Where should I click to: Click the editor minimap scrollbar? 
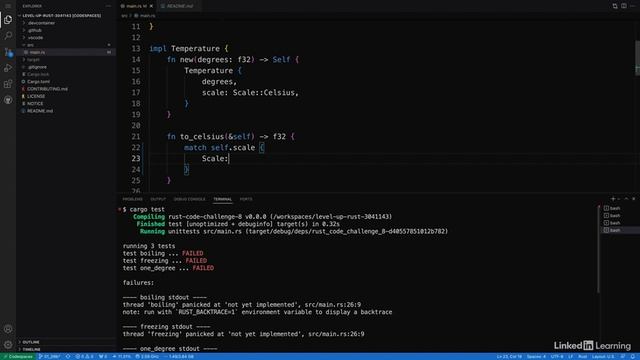click(x=637, y=57)
